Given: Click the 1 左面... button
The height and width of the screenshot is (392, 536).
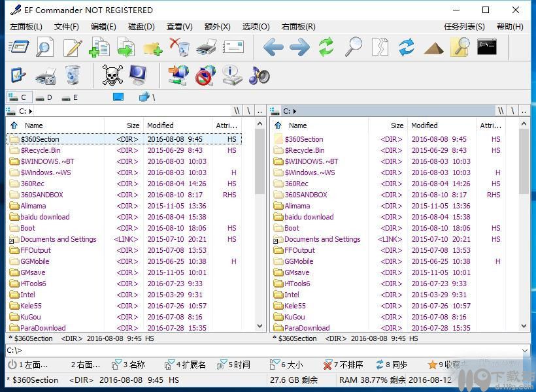Looking at the screenshot, I should (x=28, y=365).
